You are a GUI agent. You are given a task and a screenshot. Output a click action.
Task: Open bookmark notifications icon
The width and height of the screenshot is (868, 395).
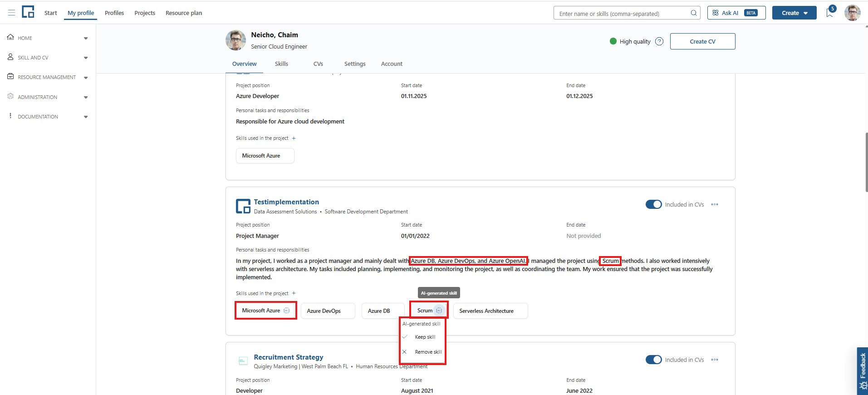829,13
